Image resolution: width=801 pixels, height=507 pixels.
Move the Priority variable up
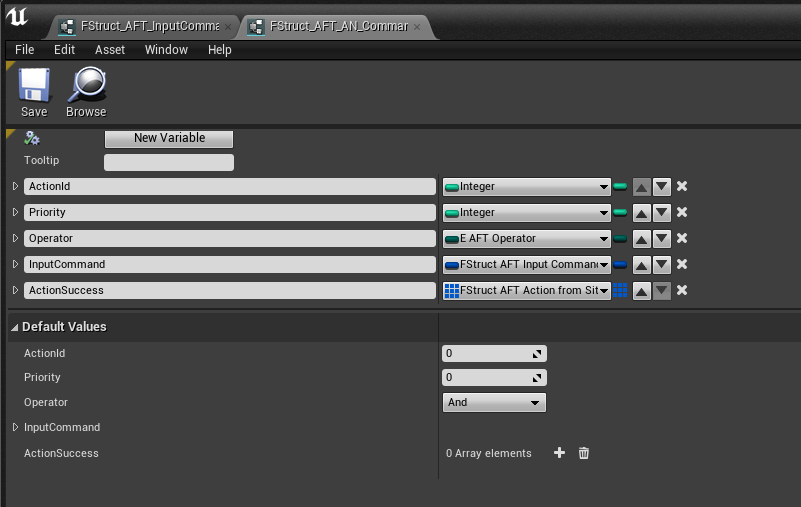coord(642,212)
